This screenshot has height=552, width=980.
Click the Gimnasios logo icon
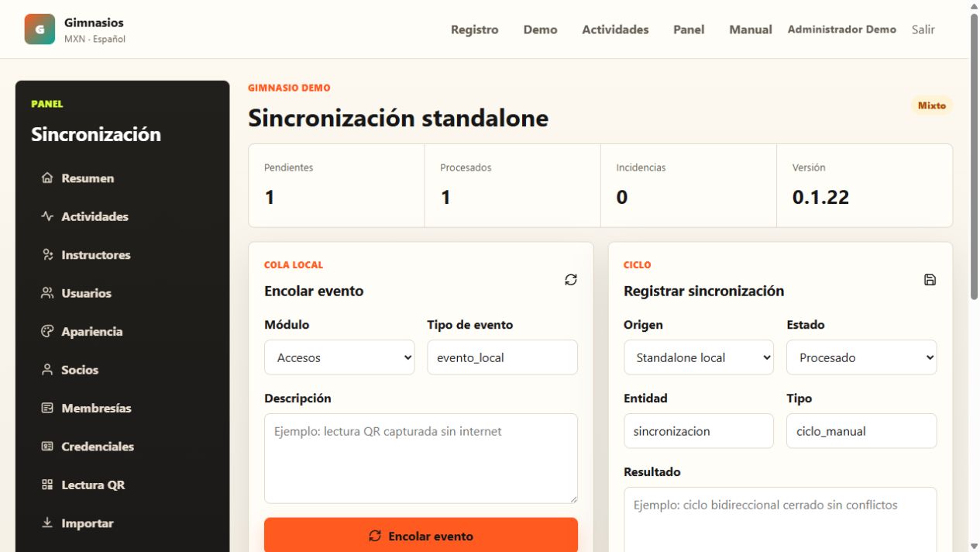click(x=40, y=29)
